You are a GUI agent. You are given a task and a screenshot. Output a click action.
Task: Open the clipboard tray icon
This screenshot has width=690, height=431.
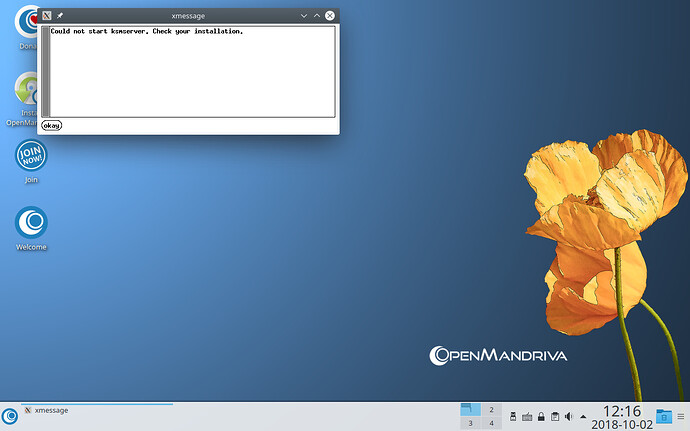[x=555, y=416]
